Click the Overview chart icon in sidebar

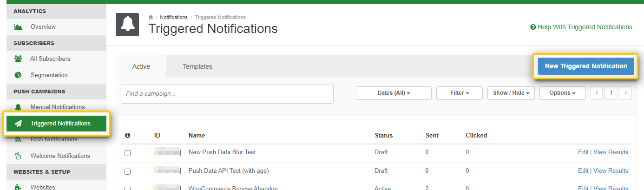(19, 27)
